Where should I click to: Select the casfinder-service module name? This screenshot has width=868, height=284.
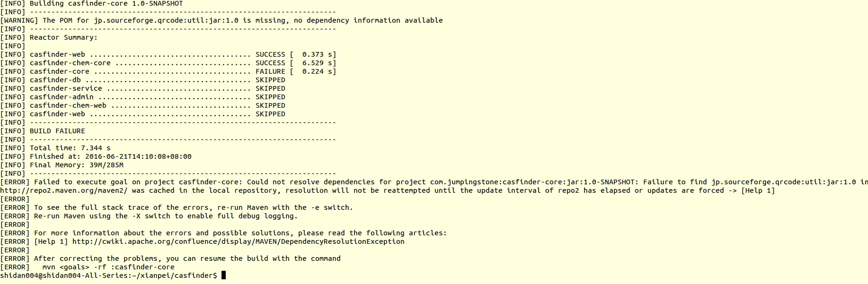coord(66,88)
